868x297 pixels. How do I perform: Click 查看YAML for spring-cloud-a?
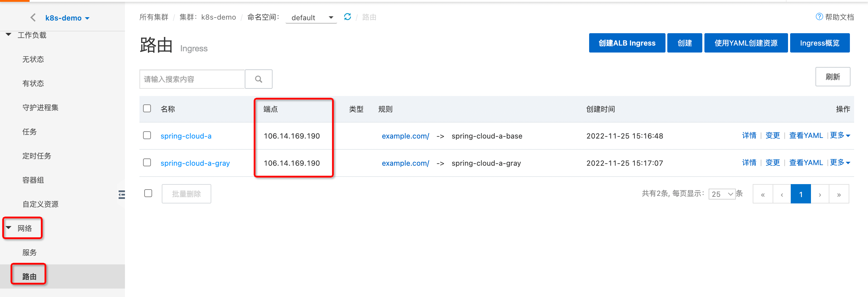click(x=806, y=136)
